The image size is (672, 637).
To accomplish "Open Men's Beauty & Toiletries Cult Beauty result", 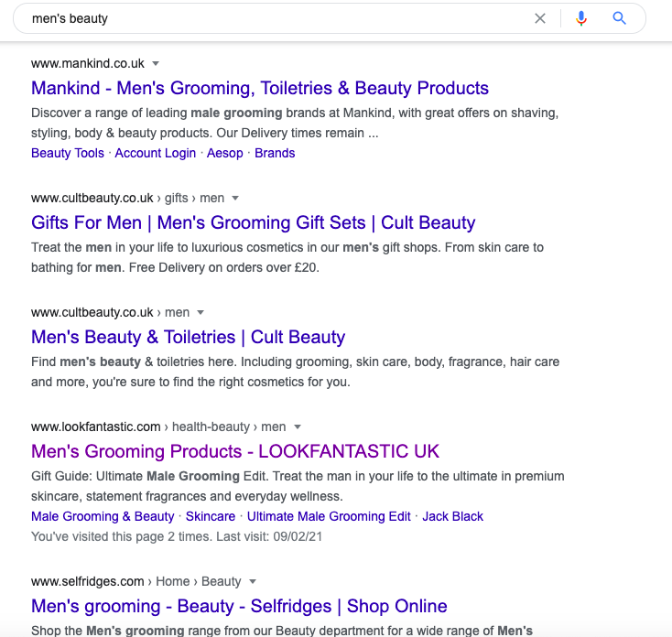I will point(189,337).
